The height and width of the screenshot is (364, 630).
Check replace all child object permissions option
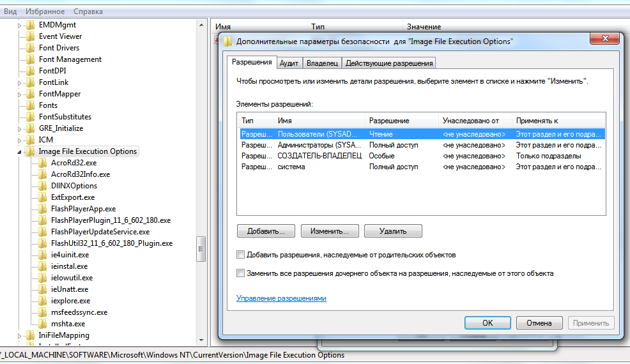pyautogui.click(x=240, y=273)
